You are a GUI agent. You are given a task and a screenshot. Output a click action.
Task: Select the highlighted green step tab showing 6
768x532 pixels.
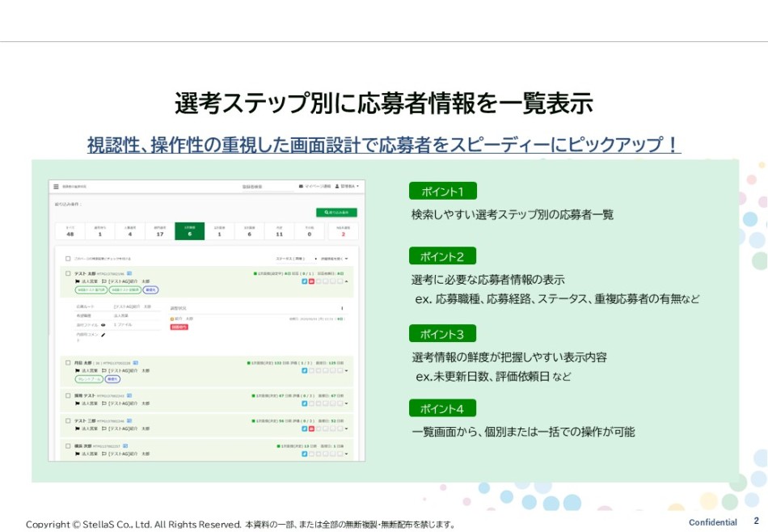point(190,231)
